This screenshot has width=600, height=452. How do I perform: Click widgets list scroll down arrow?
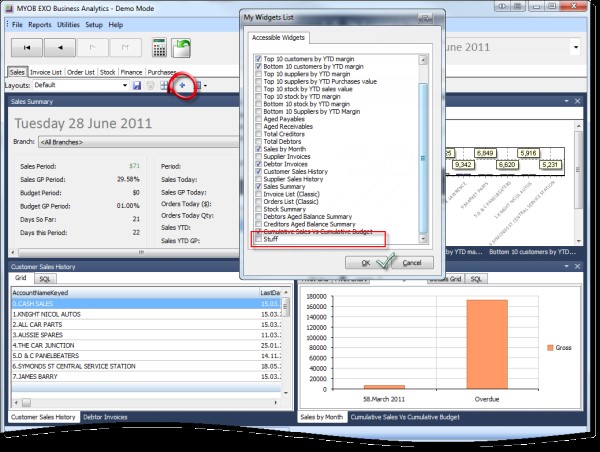(x=423, y=239)
